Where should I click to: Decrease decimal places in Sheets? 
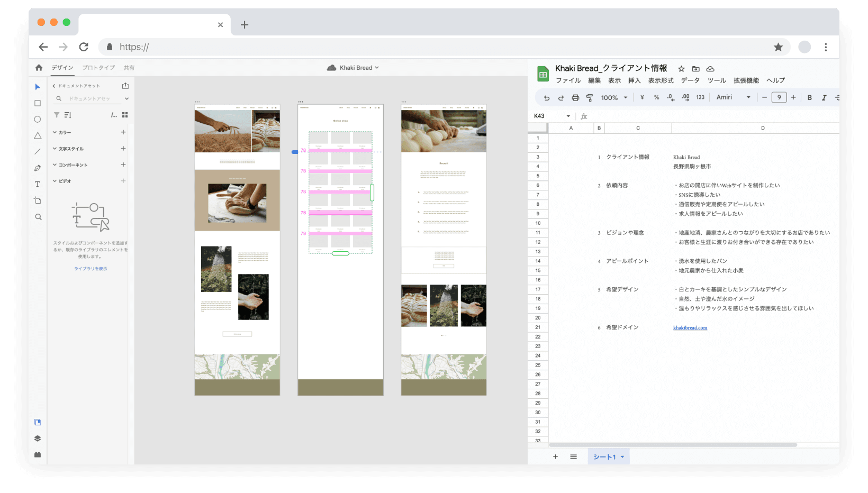[671, 97]
